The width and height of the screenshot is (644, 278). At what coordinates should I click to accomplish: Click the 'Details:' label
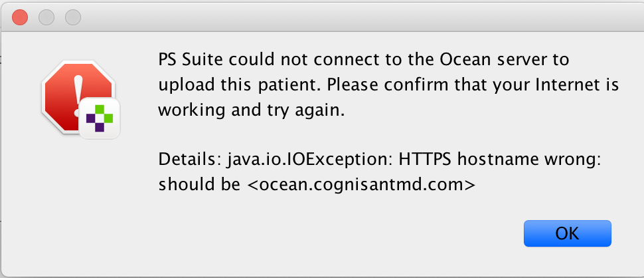click(x=190, y=160)
